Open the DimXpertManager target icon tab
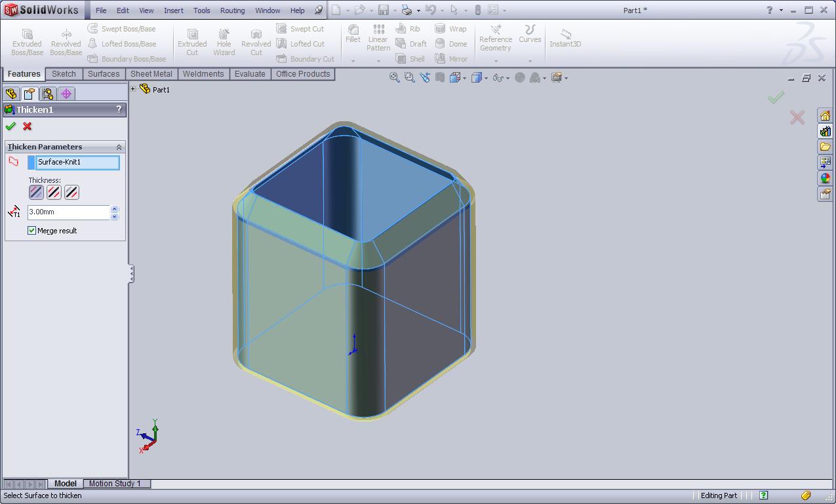 click(66, 94)
